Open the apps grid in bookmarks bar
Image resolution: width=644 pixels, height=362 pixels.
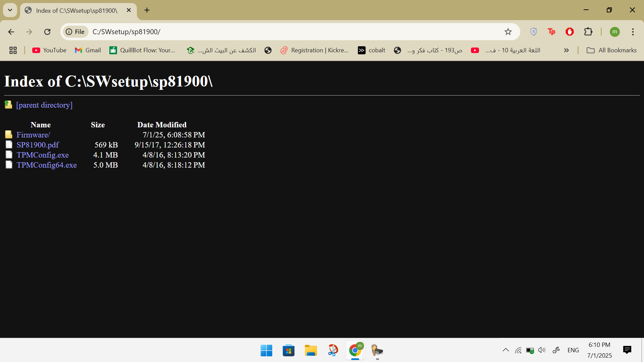[13, 50]
